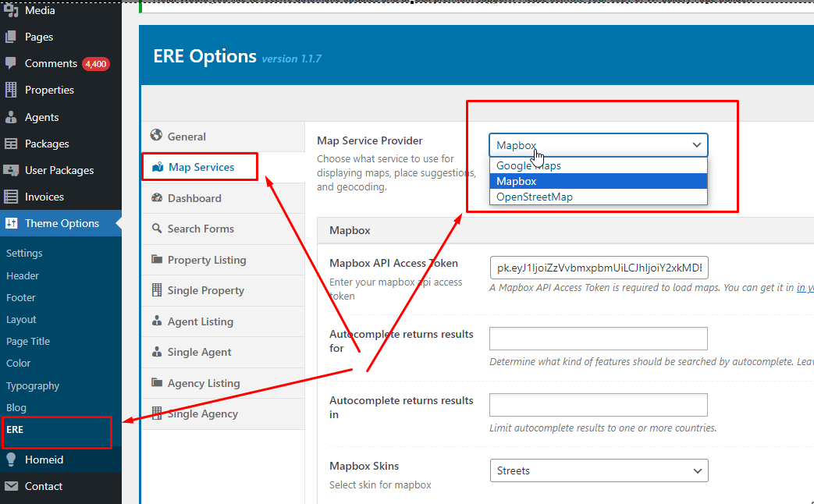Screen dimensions: 814x504
Task: Open the Contact menu item
Action: (x=61, y=486)
